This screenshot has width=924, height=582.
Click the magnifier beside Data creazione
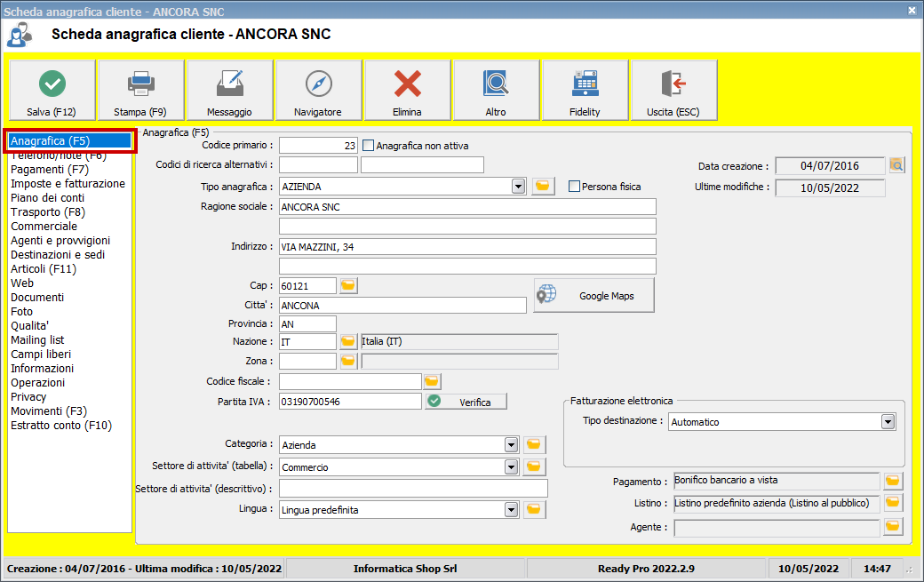897,164
